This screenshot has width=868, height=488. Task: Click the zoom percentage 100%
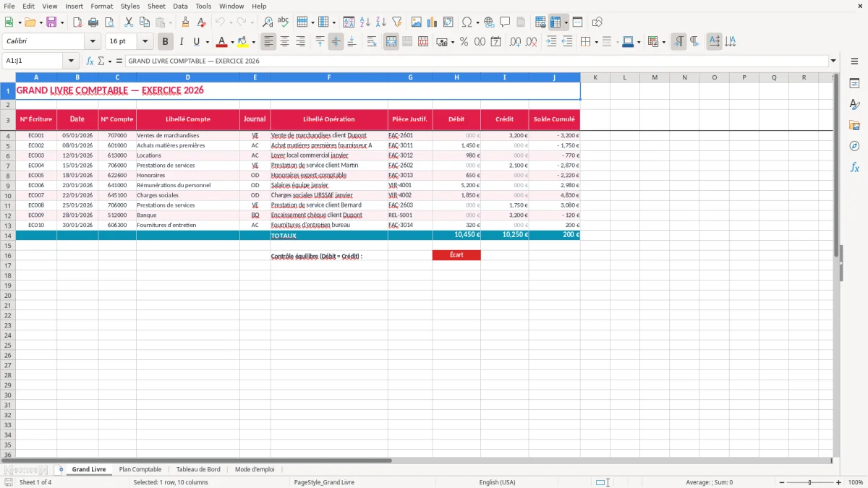856,482
